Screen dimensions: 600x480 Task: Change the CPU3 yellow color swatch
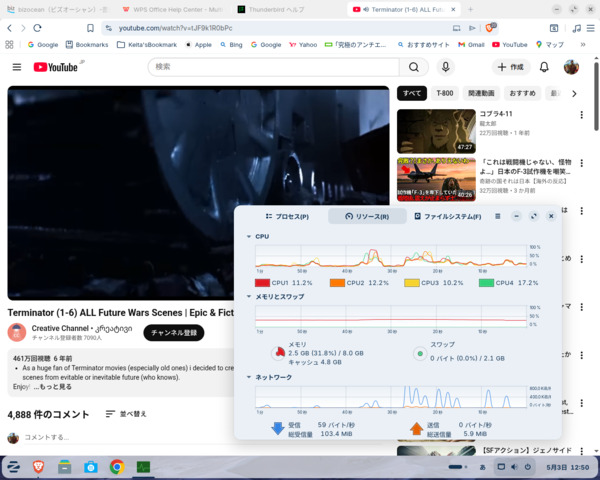click(412, 283)
